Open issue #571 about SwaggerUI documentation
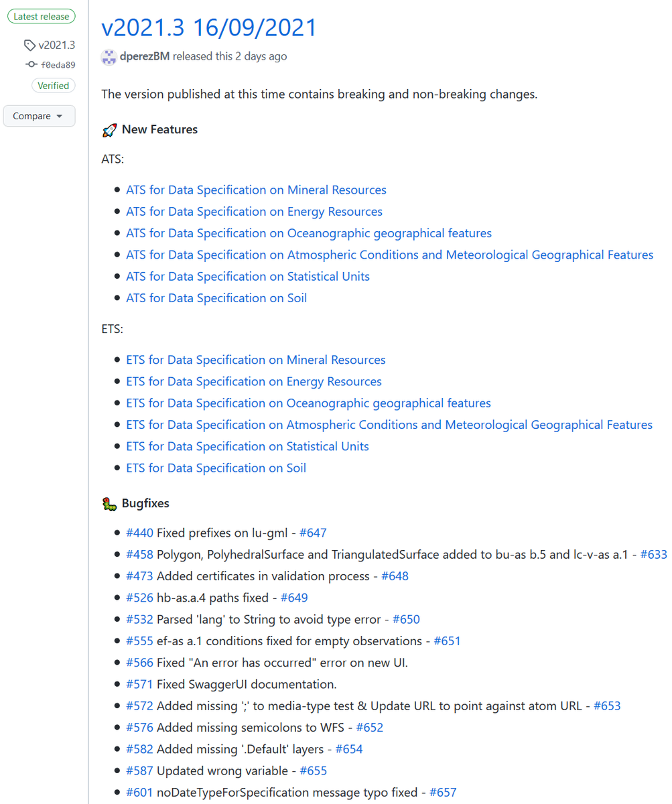Viewport: 672px width, 804px height. pyautogui.click(x=140, y=684)
